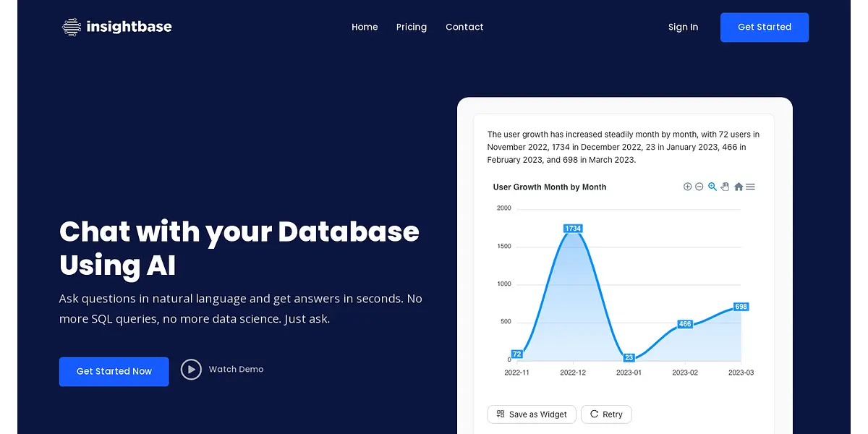Click the Sign In link
868x434 pixels.
(x=683, y=27)
